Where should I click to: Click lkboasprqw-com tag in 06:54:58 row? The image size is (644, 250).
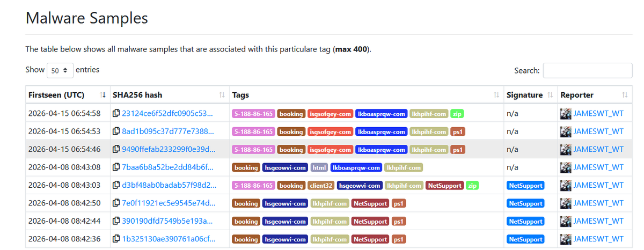(381, 114)
